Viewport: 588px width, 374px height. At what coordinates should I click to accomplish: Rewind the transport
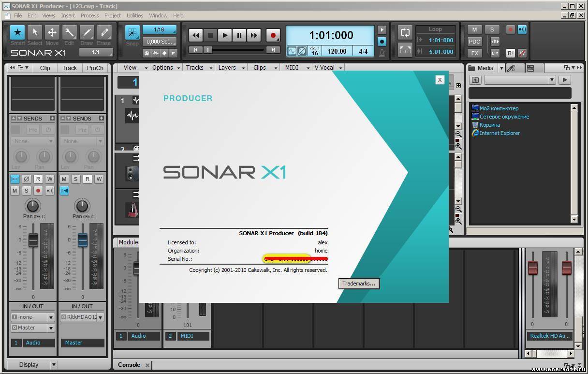pos(195,35)
